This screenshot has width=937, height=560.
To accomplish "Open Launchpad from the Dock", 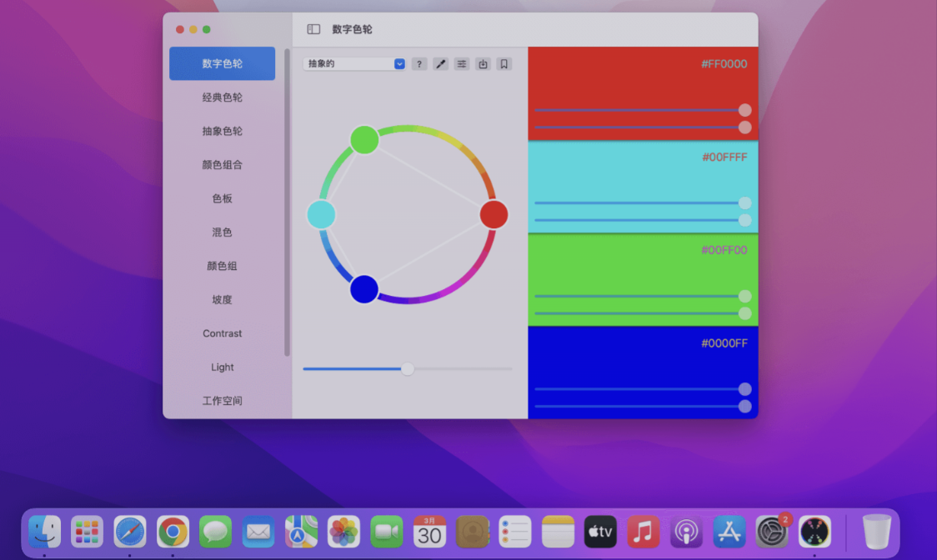I will pyautogui.click(x=87, y=531).
